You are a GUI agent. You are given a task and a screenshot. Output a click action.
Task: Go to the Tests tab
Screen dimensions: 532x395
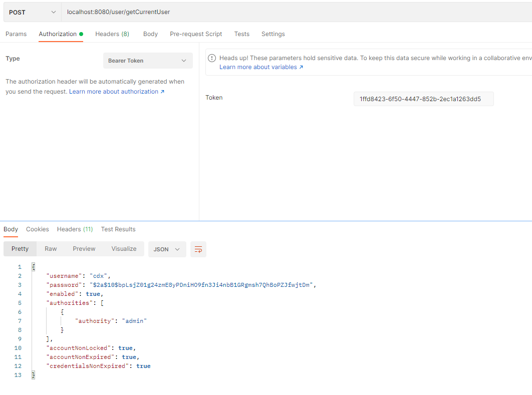coord(241,34)
